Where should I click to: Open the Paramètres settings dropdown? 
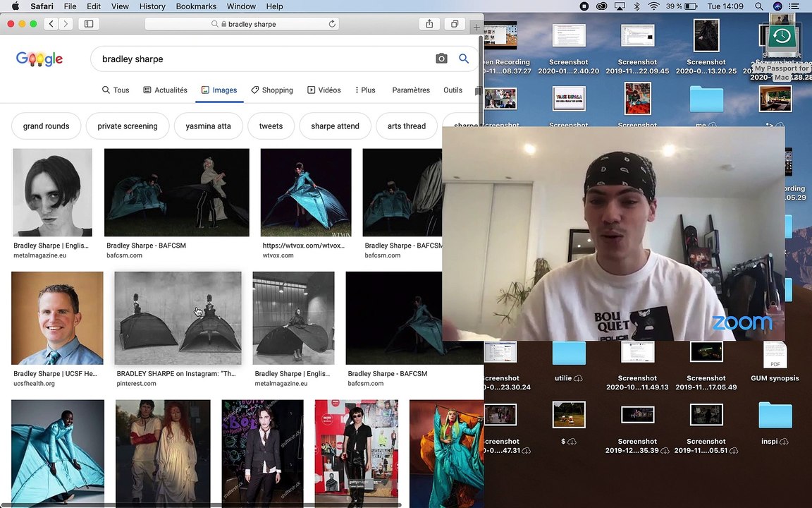[x=411, y=90]
